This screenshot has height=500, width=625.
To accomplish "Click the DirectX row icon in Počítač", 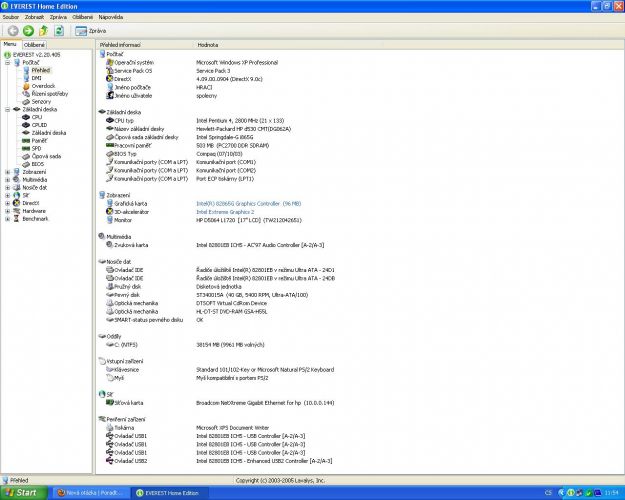I will [x=110, y=79].
